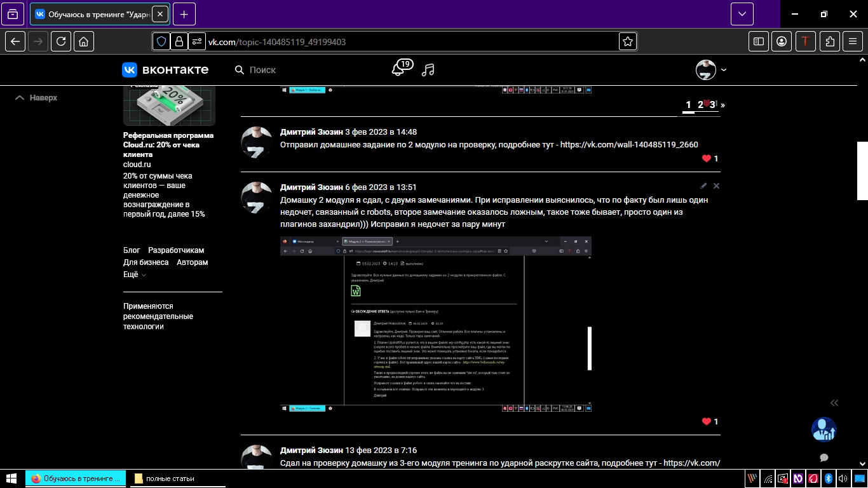Image resolution: width=868 pixels, height=488 pixels.
Task: Like the 3 фев 2023 post
Action: 710,159
